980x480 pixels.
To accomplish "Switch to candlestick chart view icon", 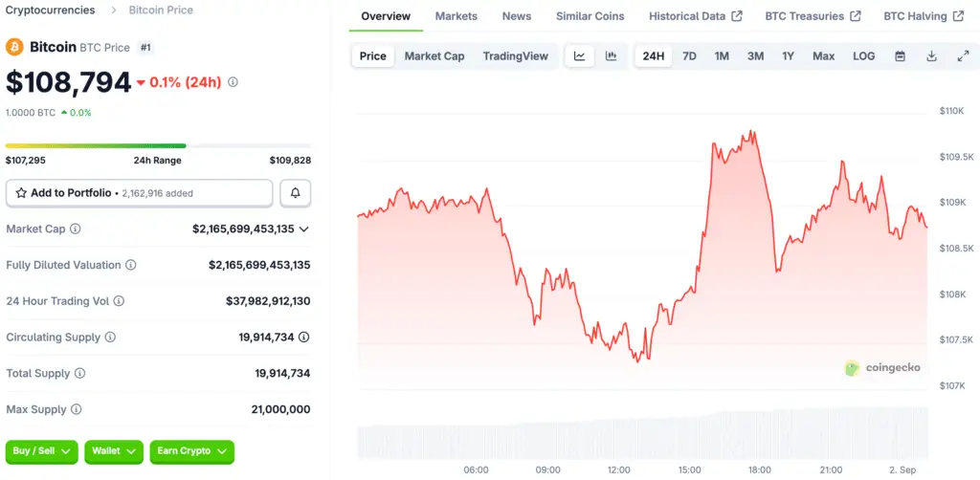I will pos(611,56).
